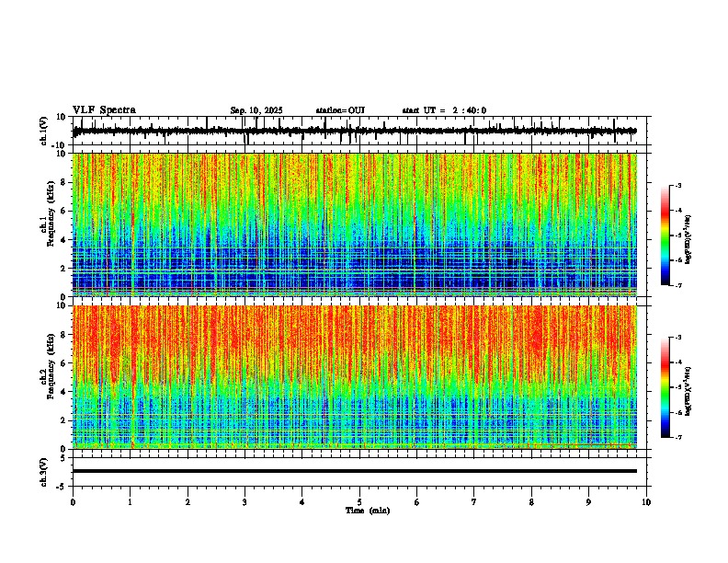Click the ch.1 spectrogram color bar
Image resolution: width=728 pixels, height=563 pixels.
pyautogui.click(x=665, y=236)
